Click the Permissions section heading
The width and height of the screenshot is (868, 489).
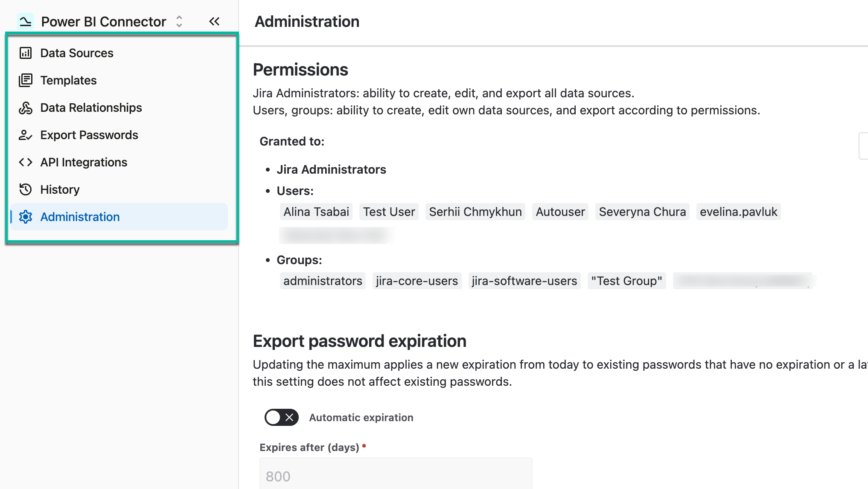point(300,70)
